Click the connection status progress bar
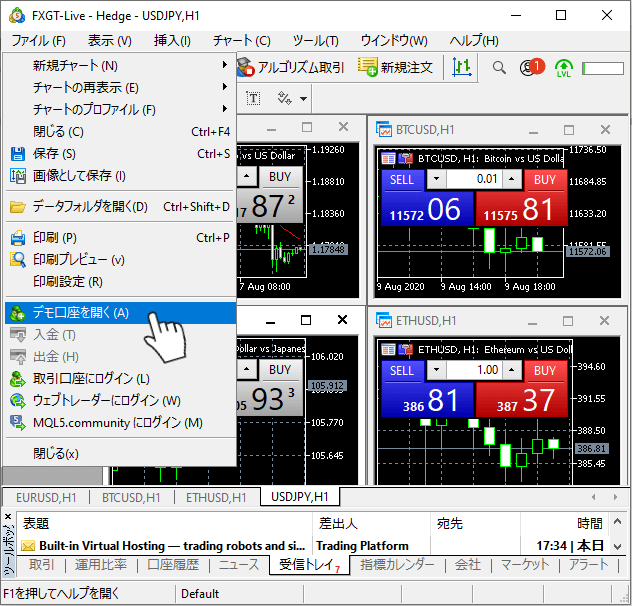The width and height of the screenshot is (632, 606). click(x=603, y=68)
